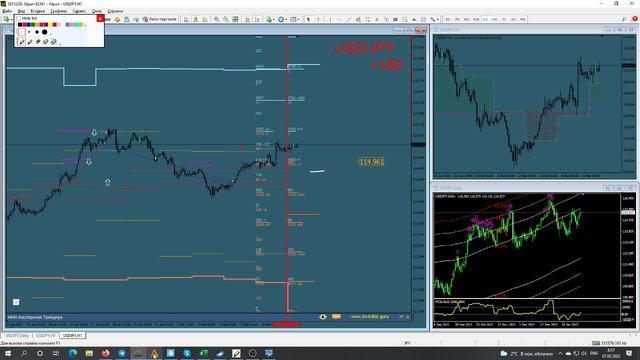The image size is (640, 360).
Task: Expand the periods dropdown arrow
Action: (x=287, y=20)
